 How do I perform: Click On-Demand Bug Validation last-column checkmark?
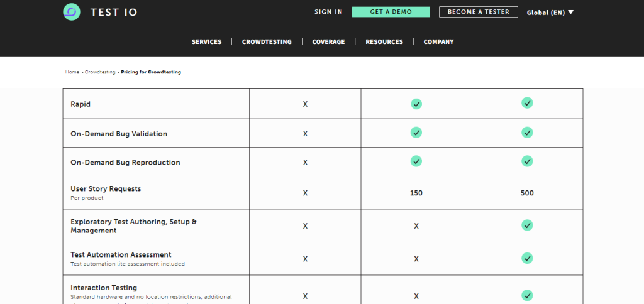tap(528, 133)
